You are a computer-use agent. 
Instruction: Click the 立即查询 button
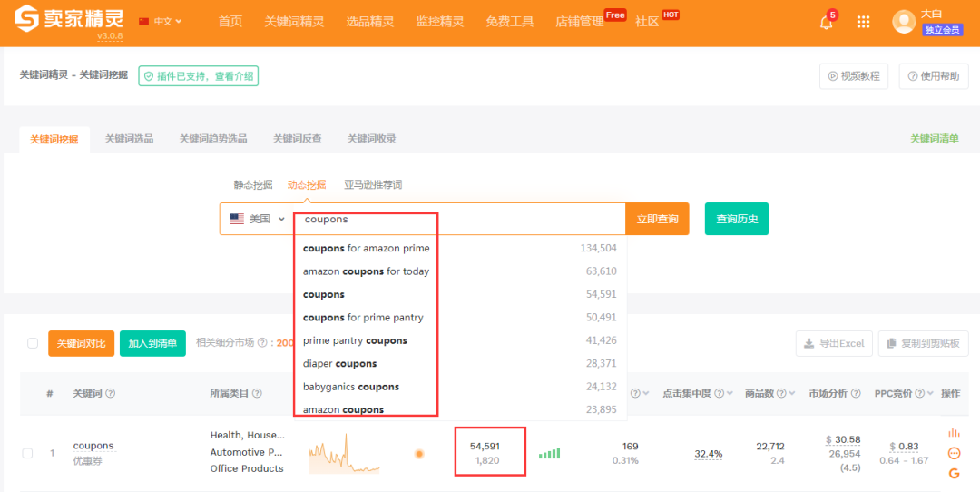coord(658,219)
